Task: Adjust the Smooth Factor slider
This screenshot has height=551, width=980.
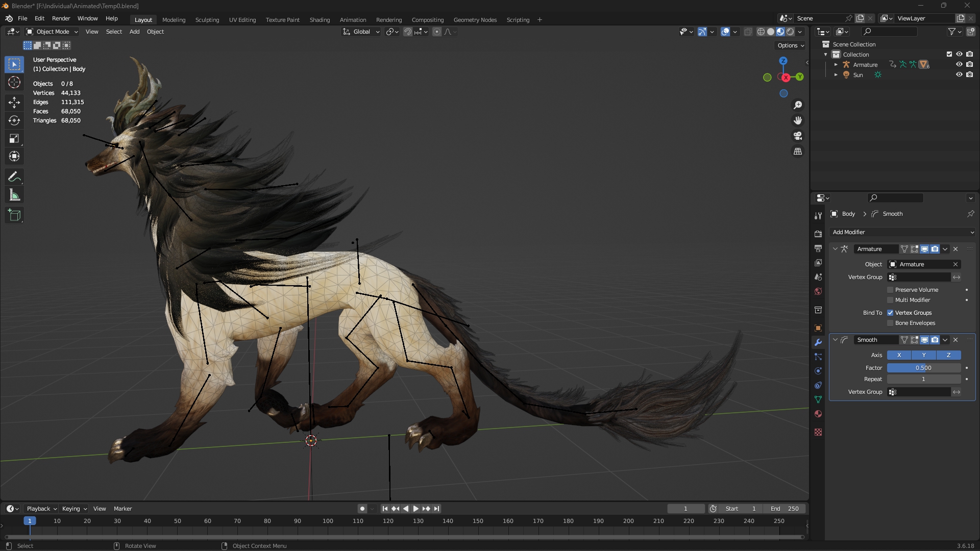Action: pos(923,368)
